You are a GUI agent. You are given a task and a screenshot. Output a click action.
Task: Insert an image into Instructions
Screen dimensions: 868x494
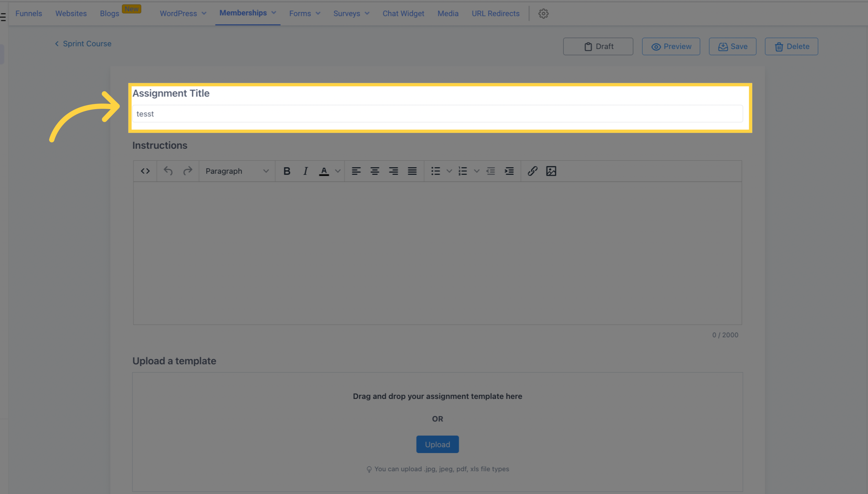pyautogui.click(x=551, y=171)
